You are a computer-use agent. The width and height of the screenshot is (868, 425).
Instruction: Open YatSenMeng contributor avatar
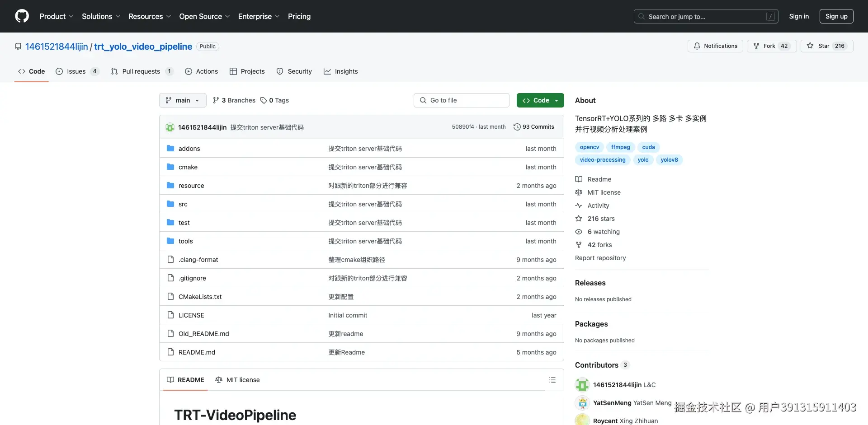click(x=582, y=403)
